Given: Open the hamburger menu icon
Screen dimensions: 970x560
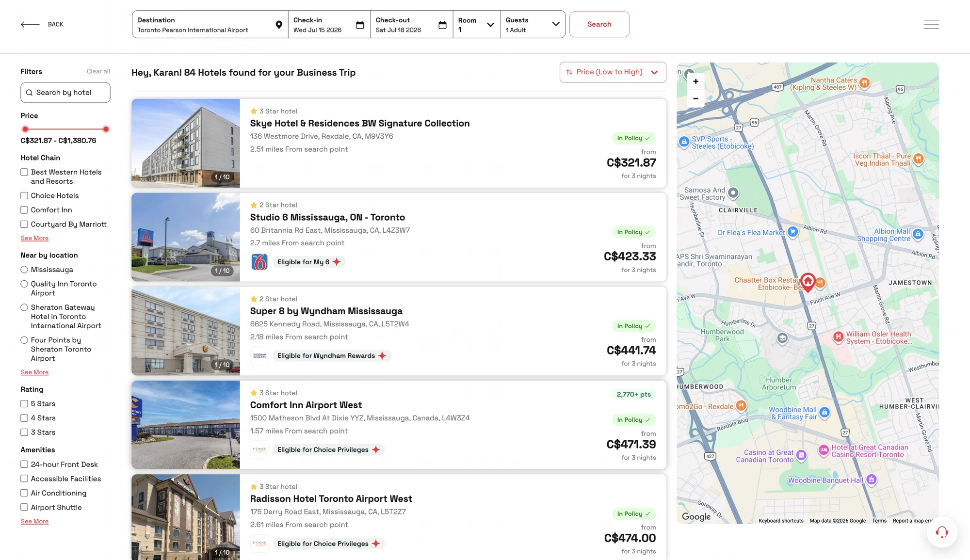Looking at the screenshot, I should [931, 24].
